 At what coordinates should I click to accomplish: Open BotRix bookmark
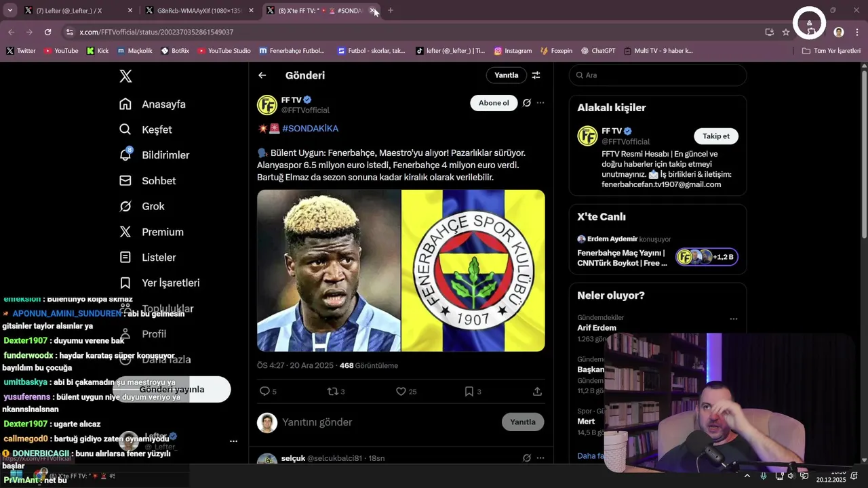[175, 51]
